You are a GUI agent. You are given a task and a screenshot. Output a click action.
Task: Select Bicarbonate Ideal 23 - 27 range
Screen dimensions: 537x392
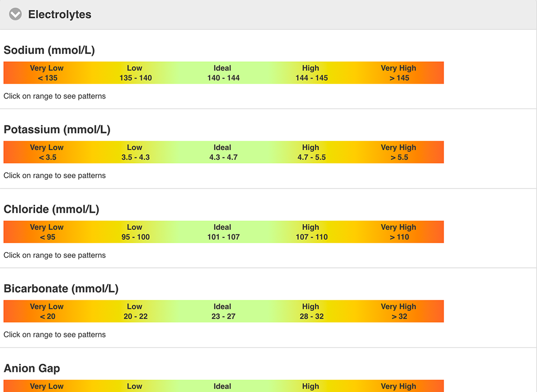223,311
